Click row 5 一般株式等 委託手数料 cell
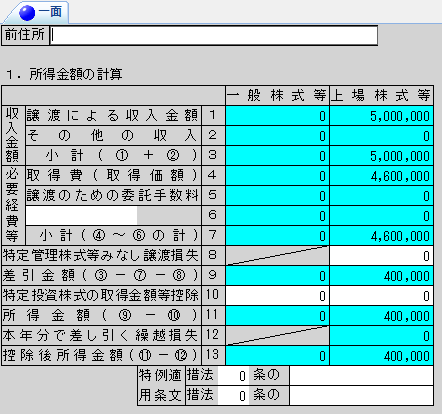442x414 pixels. (x=277, y=196)
